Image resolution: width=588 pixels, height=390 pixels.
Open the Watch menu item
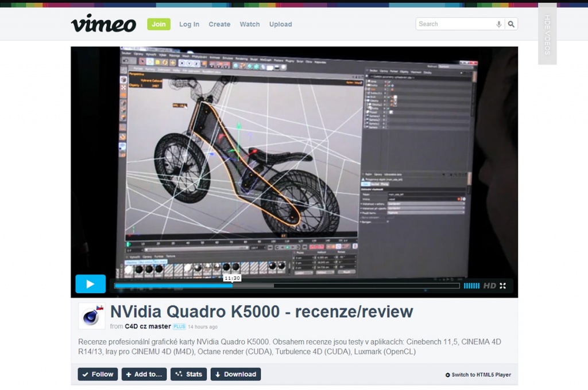(250, 24)
